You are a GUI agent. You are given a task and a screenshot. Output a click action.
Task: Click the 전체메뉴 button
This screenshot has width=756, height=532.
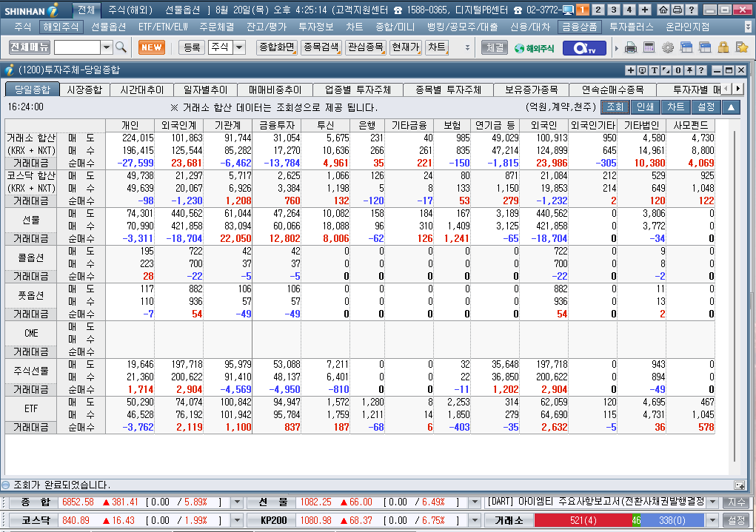pos(30,47)
